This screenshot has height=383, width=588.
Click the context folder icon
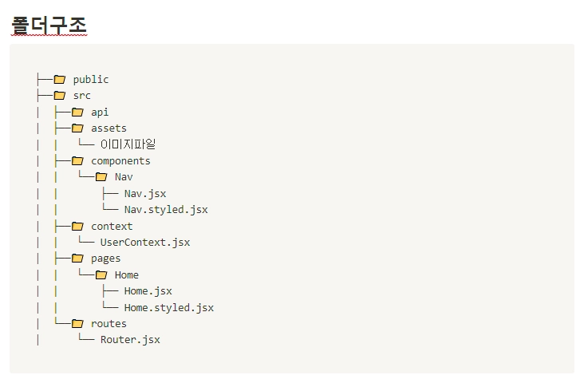[x=77, y=226]
